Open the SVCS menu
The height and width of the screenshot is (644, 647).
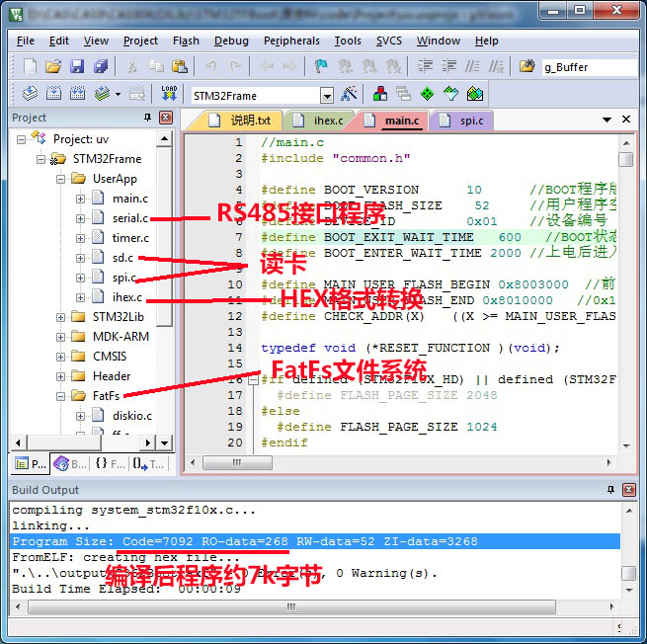pyautogui.click(x=389, y=40)
